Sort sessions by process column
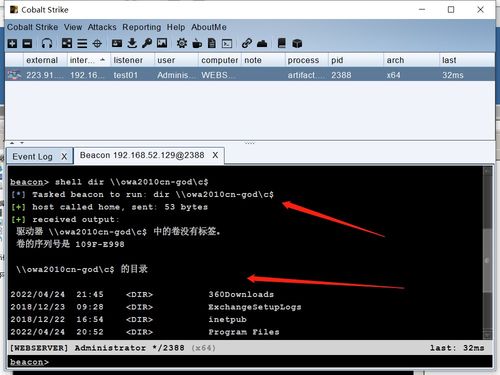Viewport: 500px width, 375px height. click(x=306, y=60)
